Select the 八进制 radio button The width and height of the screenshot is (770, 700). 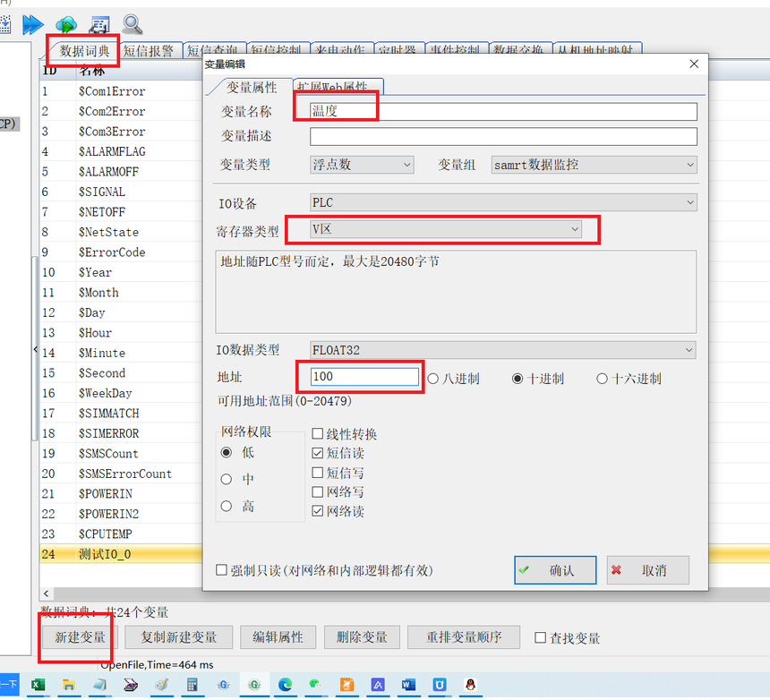(x=432, y=379)
